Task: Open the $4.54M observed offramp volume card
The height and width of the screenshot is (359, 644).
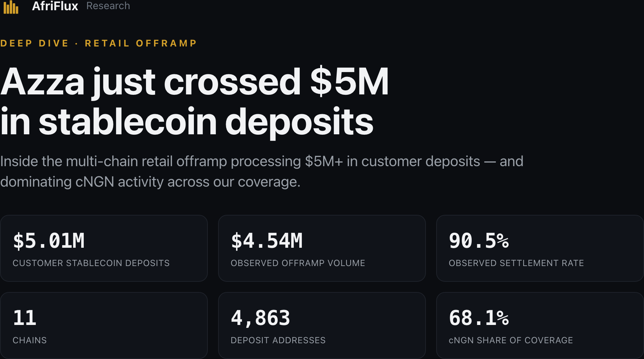Action: [x=322, y=248]
